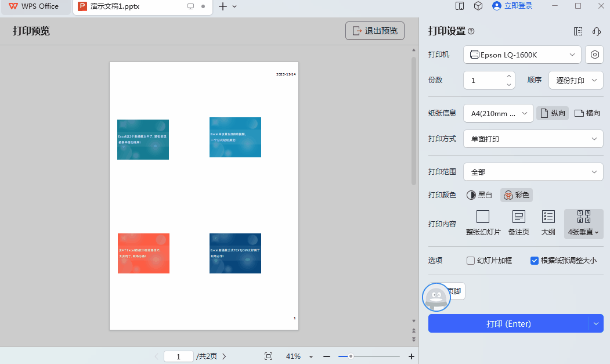Expand the 打印范围 print range dropdown
Screen dimensions: 610x364
(x=533, y=172)
